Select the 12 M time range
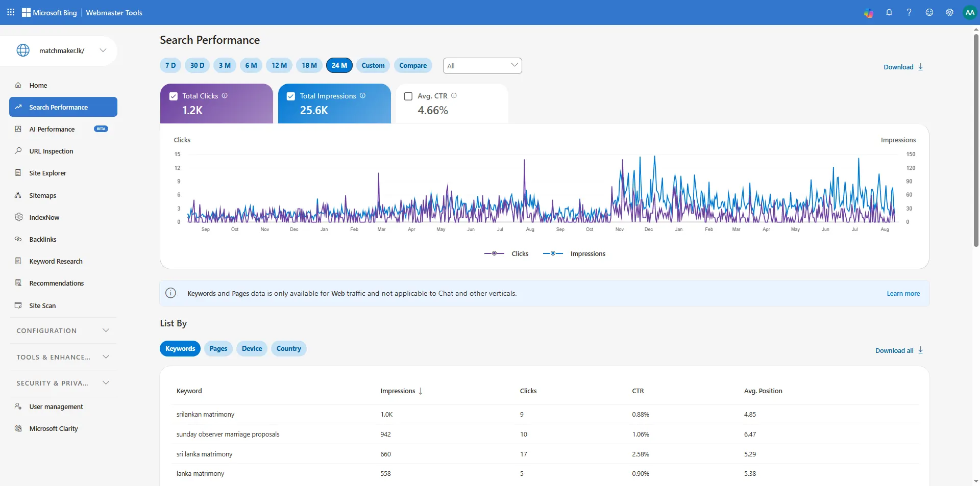Screen dimensions: 980x486 pos(279,65)
